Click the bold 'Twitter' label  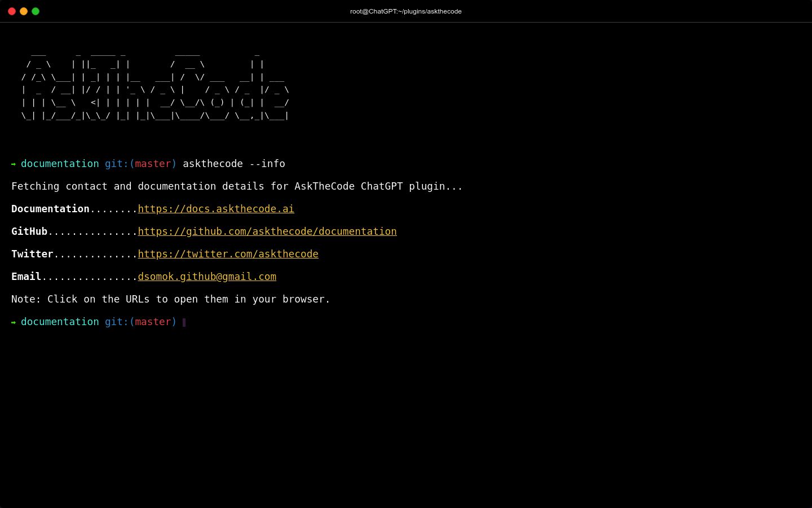coord(32,254)
